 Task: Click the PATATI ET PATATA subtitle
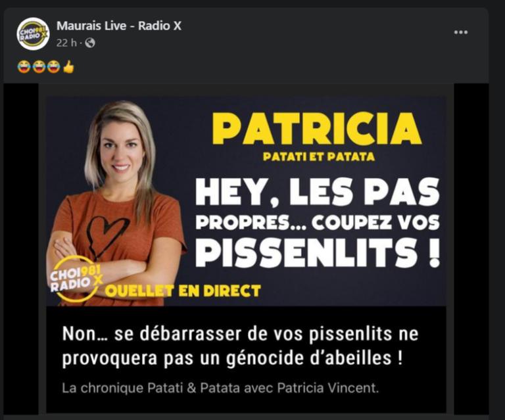(319, 156)
